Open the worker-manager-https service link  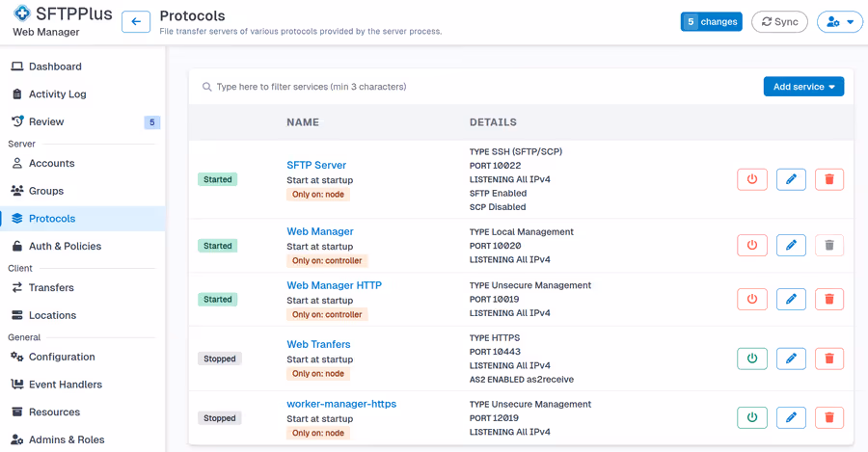tap(341, 404)
